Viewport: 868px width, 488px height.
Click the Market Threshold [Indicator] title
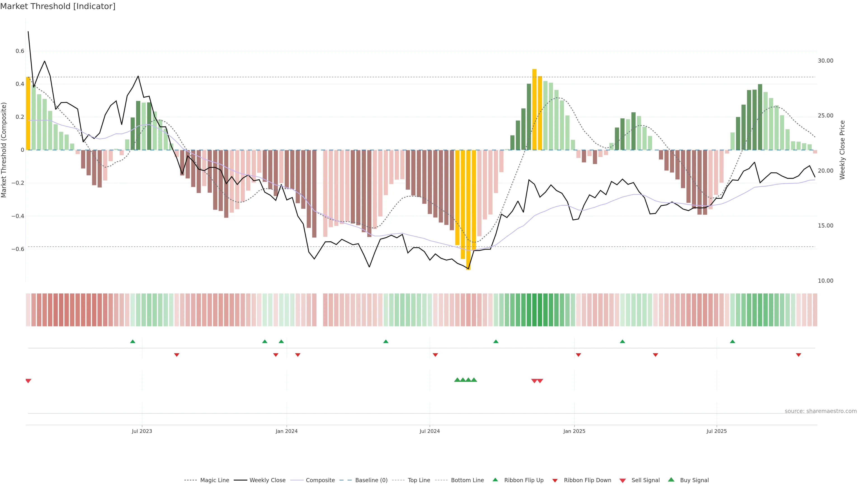pos(58,6)
